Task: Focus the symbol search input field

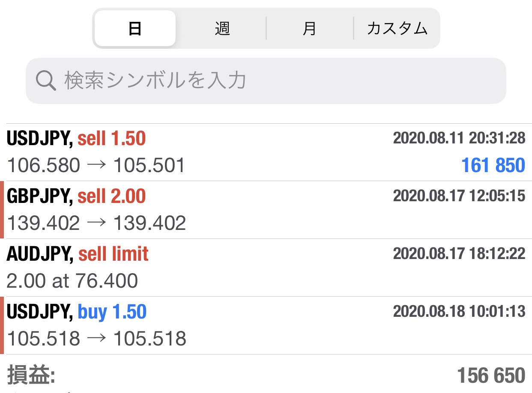Action: pyautogui.click(x=274, y=81)
